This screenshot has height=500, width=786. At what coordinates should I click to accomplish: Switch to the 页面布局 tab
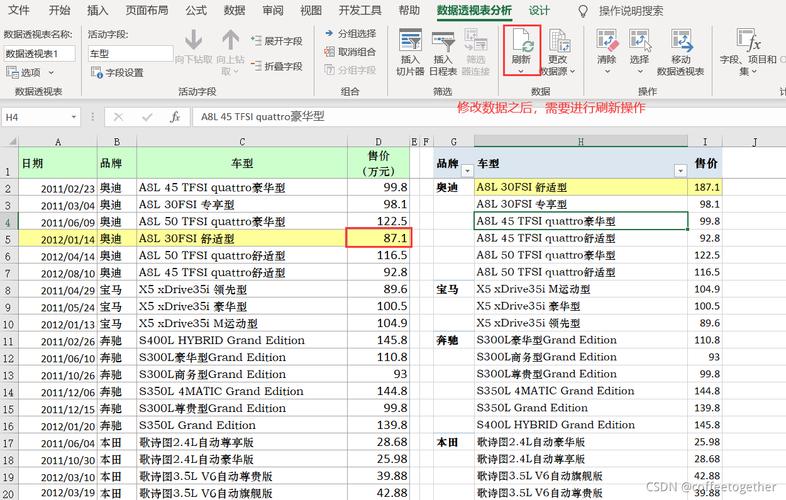pos(146,10)
